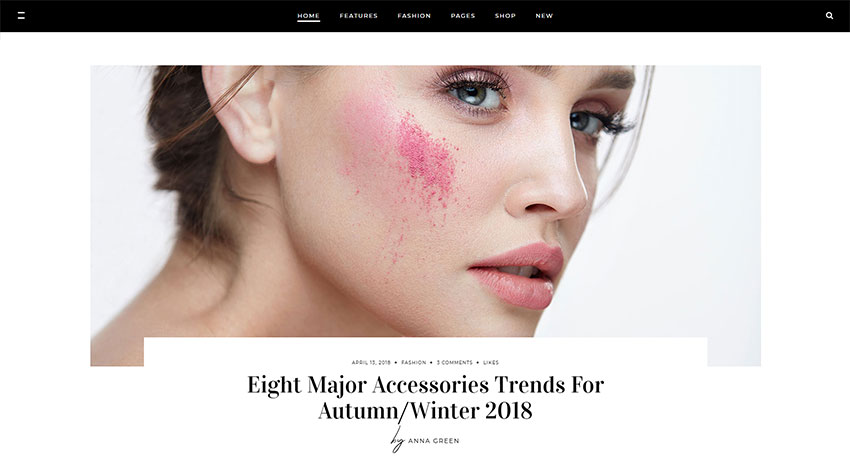The width and height of the screenshot is (850, 466).
Task: Visit author Anna Green's page
Action: (x=434, y=441)
